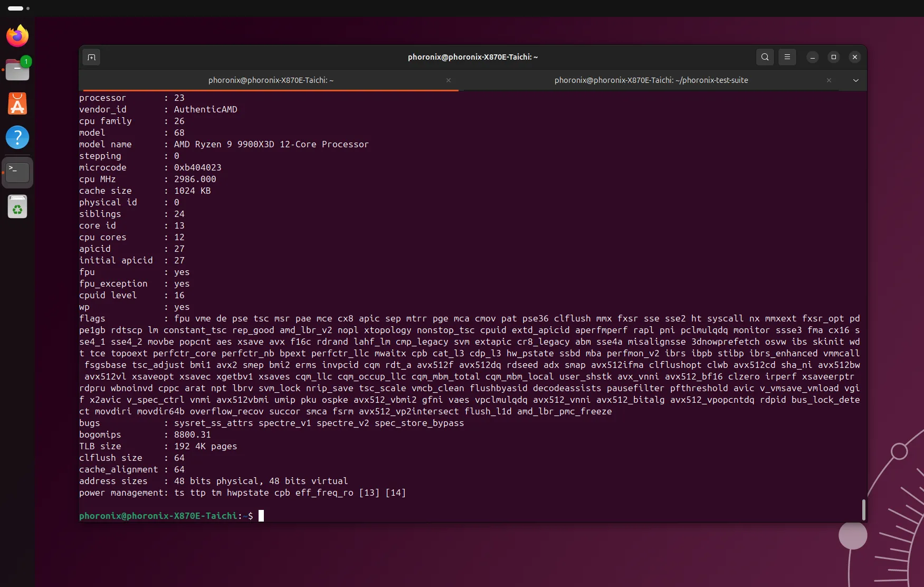
Task: Open the Files app in dock
Action: coord(17,70)
